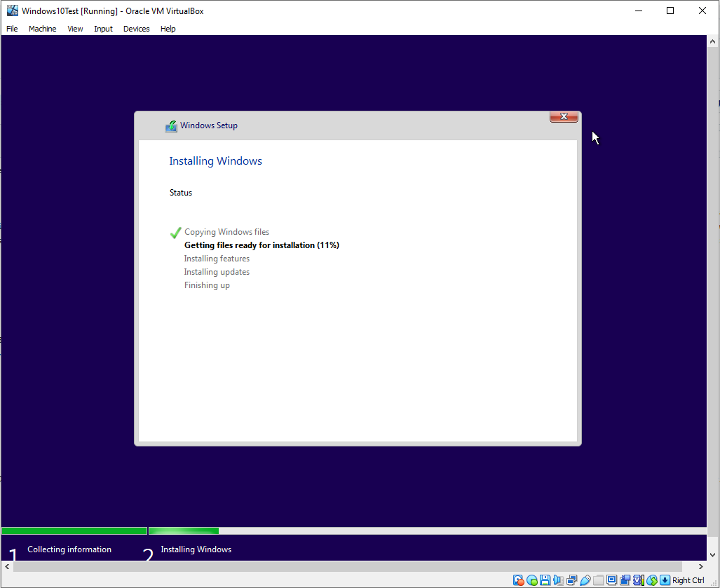Viewport: 720px width, 588px height.
Task: Click the recording status icon
Action: 625,580
